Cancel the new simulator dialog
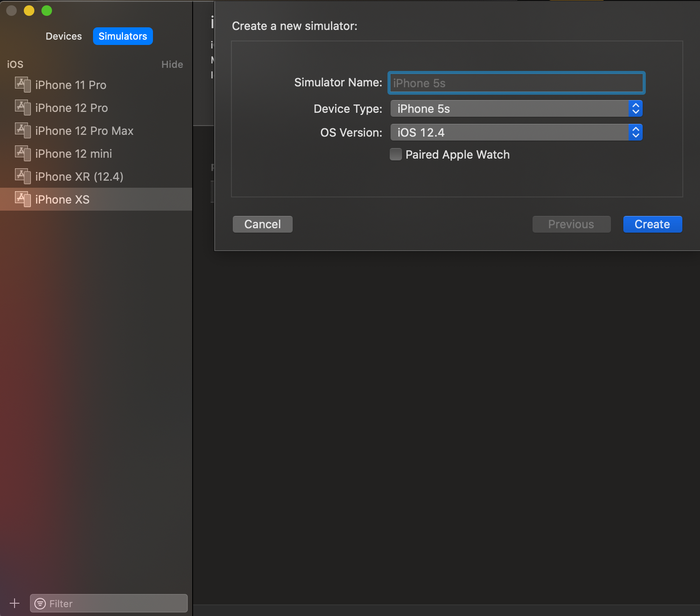 point(263,224)
